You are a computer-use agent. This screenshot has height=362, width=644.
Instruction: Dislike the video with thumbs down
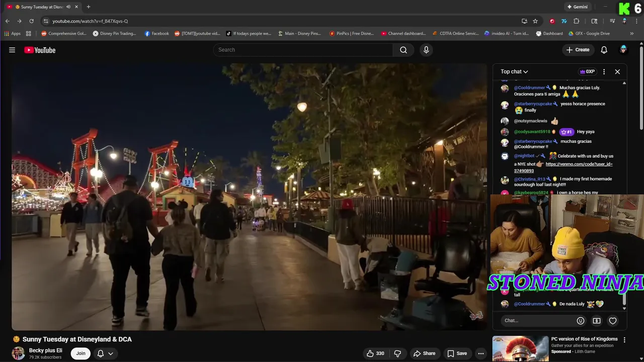point(397,353)
